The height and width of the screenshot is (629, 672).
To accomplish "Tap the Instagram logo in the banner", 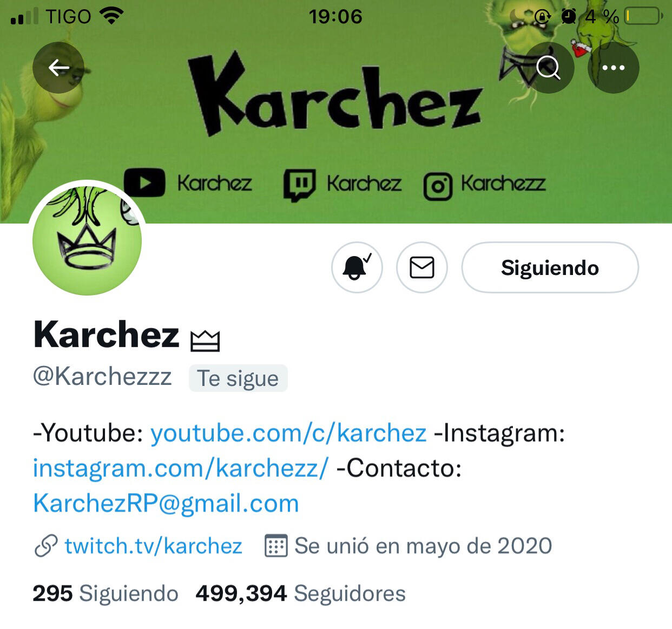I will (x=438, y=187).
